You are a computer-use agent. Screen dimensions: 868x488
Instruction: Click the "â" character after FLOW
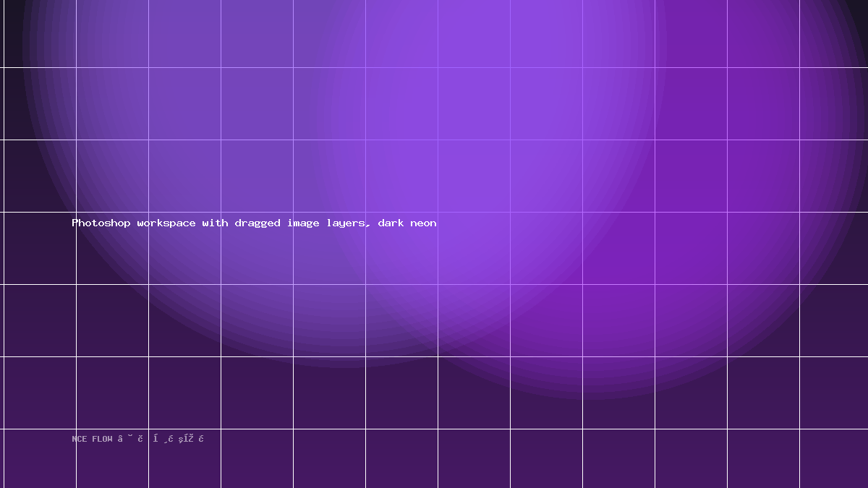click(x=120, y=438)
